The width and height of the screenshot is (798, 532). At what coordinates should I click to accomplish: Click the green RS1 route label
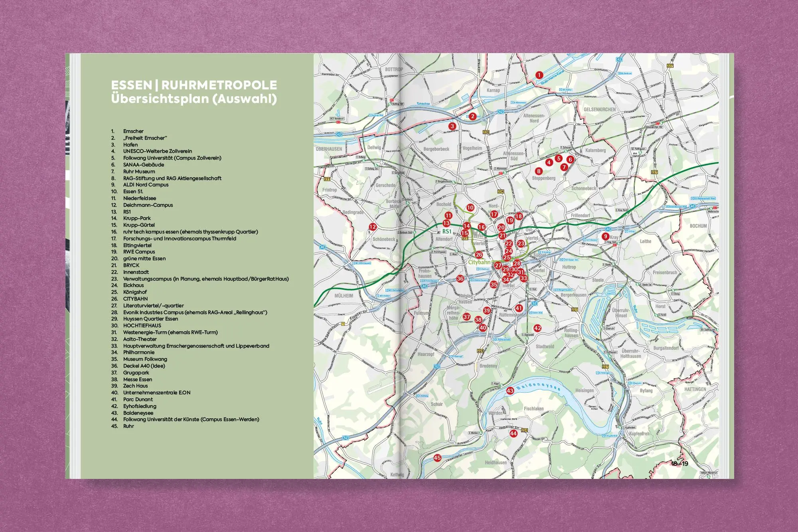click(446, 231)
